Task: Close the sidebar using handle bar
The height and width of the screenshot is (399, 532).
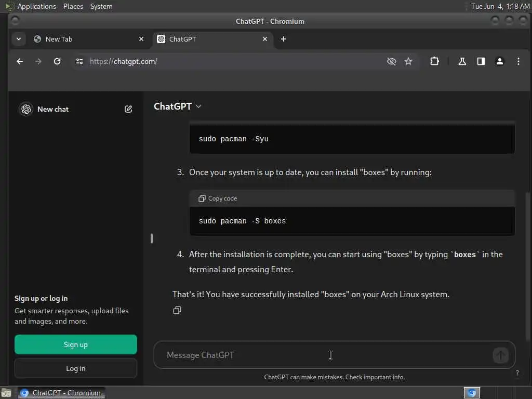Action: (x=151, y=238)
